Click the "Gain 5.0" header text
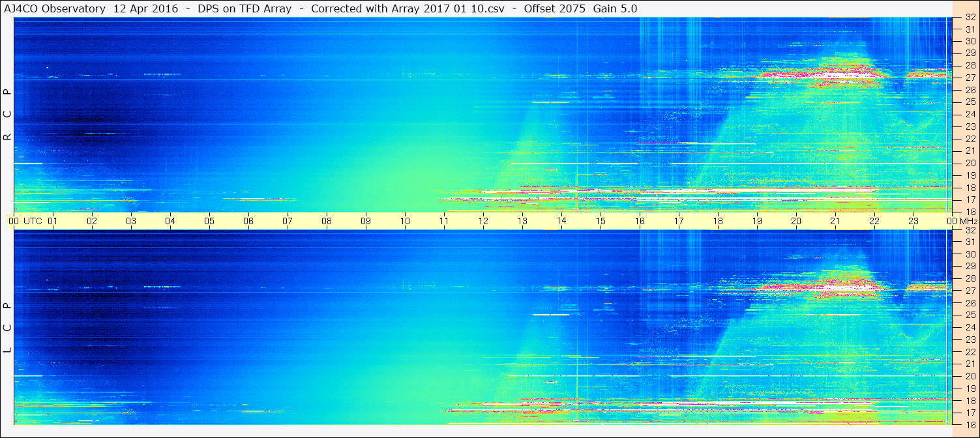 pyautogui.click(x=616, y=8)
